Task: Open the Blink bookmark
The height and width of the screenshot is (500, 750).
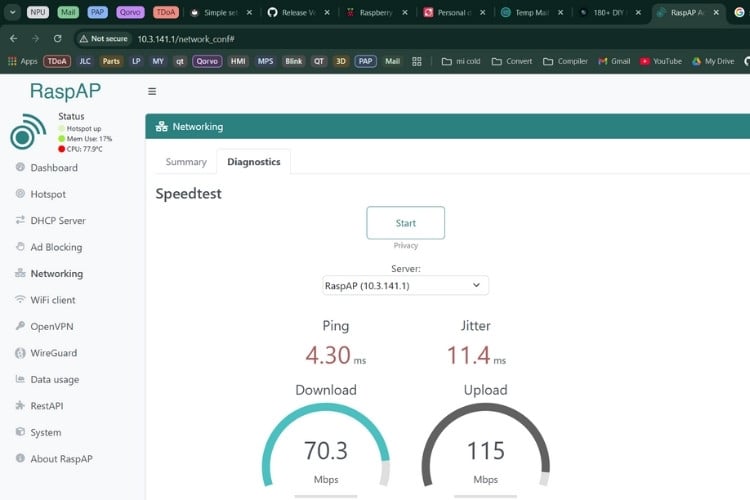Action: coord(293,61)
